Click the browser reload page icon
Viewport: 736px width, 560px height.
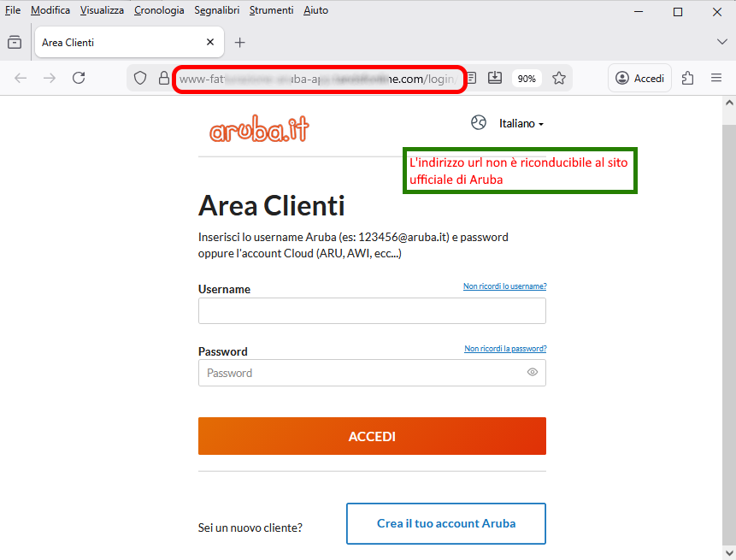click(79, 78)
